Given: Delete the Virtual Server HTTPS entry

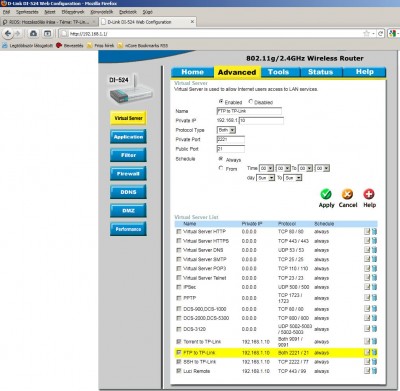Looking at the screenshot, I should click(x=374, y=241).
